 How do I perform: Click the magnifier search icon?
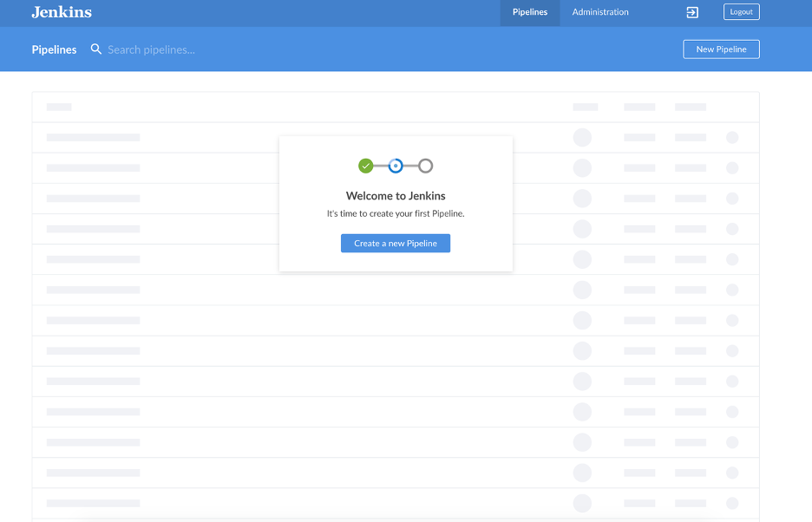pos(95,49)
